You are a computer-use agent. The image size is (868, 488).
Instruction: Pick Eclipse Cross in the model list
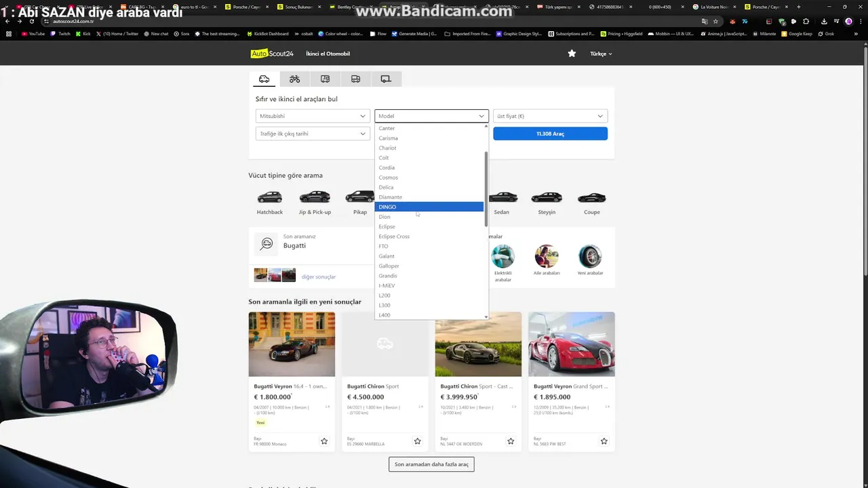coord(429,237)
